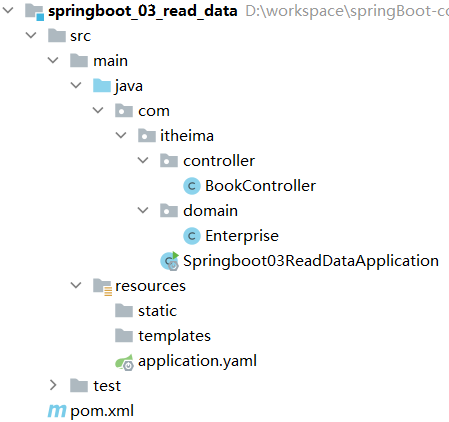This screenshot has height=422, width=449.
Task: Click the blue java source folder icon
Action: click(102, 86)
